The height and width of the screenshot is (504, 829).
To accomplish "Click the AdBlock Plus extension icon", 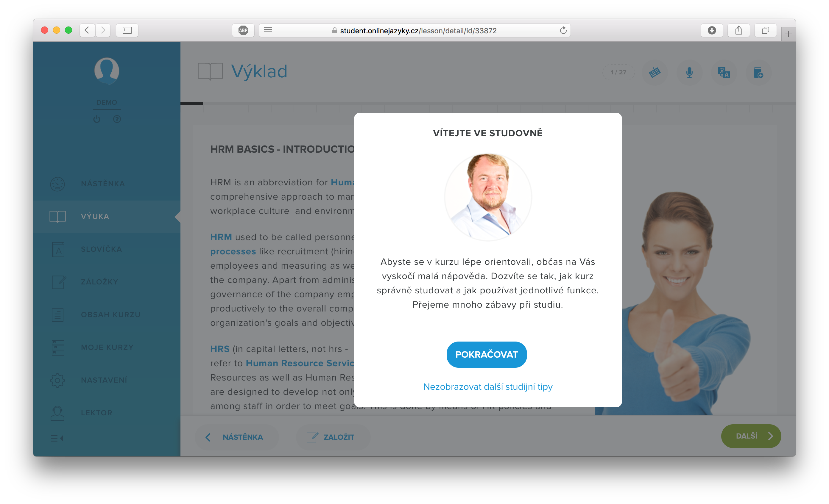I will point(243,30).
